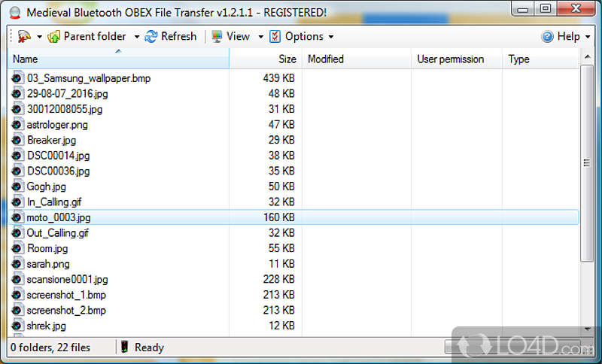Click icon of DSC00036.jpg
This screenshot has width=602, height=364.
(x=17, y=171)
